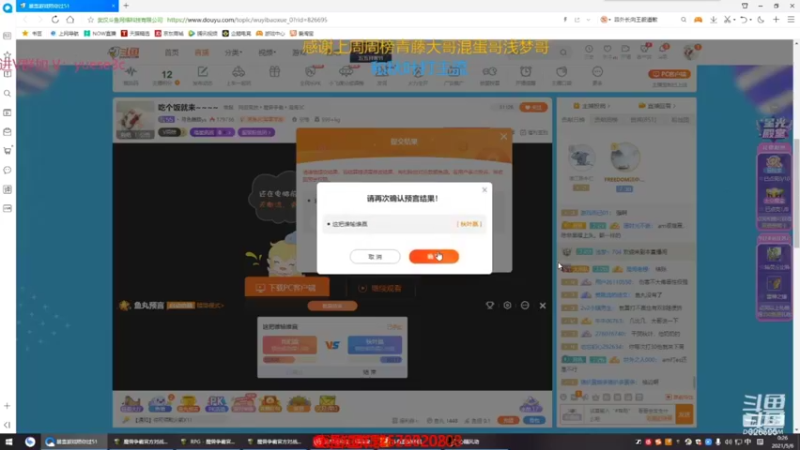Open the watch history clock icon
Viewport: 800px width, 450px height.
point(589,49)
